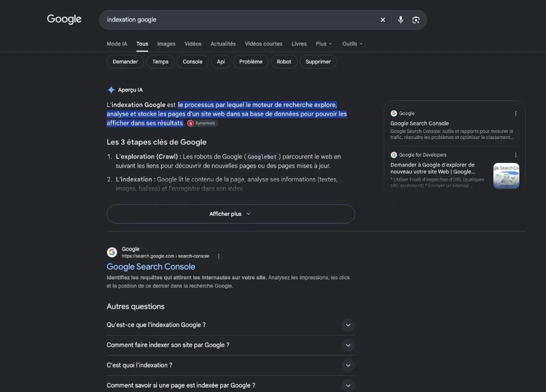Click the Supprimer filter chip
This screenshot has height=392, width=546.
(318, 61)
